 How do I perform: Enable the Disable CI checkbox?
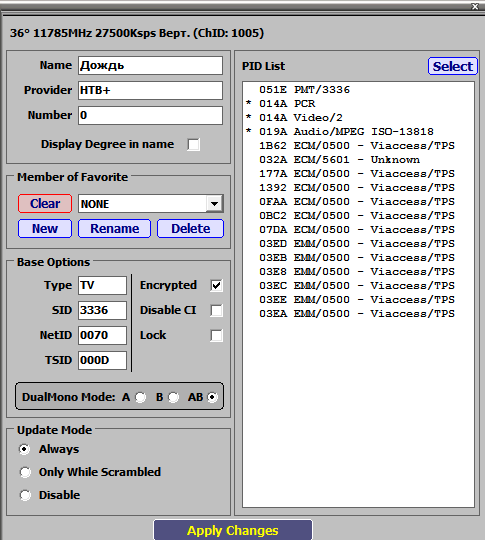pyautogui.click(x=216, y=311)
